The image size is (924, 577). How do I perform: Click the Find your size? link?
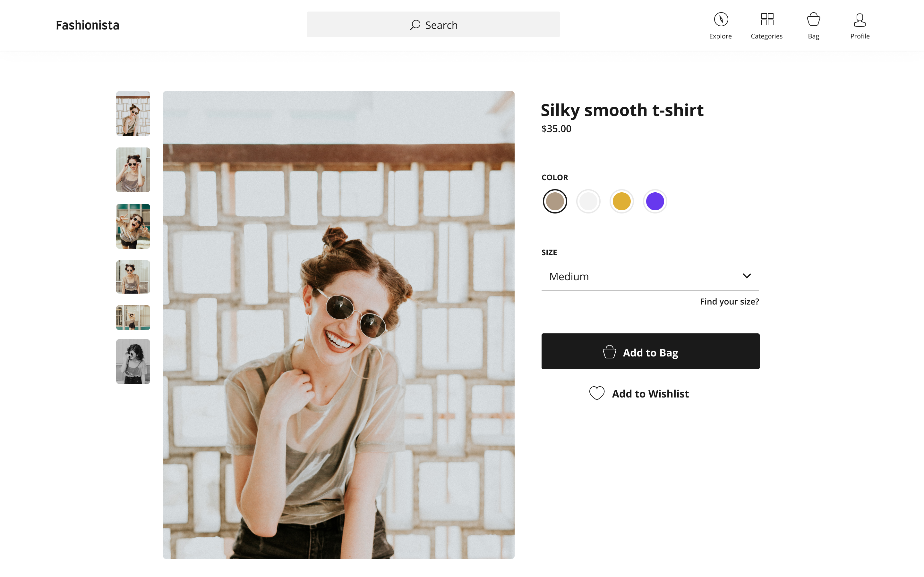coord(729,301)
